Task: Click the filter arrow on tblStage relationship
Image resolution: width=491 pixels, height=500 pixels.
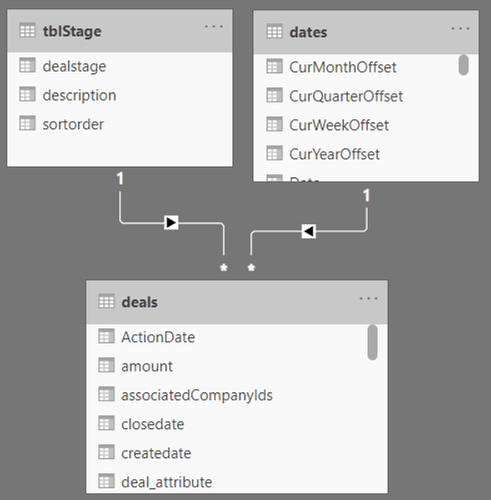Action: click(171, 222)
